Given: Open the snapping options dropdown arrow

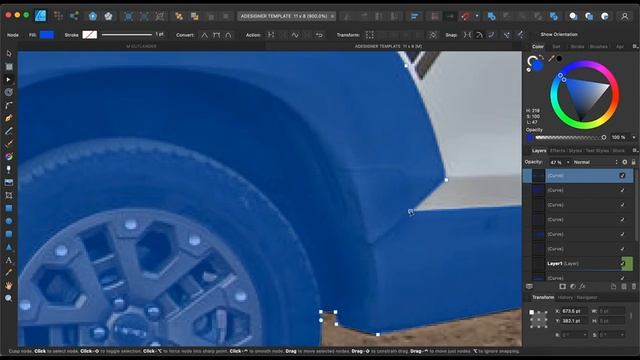Looking at the screenshot, I should tap(477, 16).
